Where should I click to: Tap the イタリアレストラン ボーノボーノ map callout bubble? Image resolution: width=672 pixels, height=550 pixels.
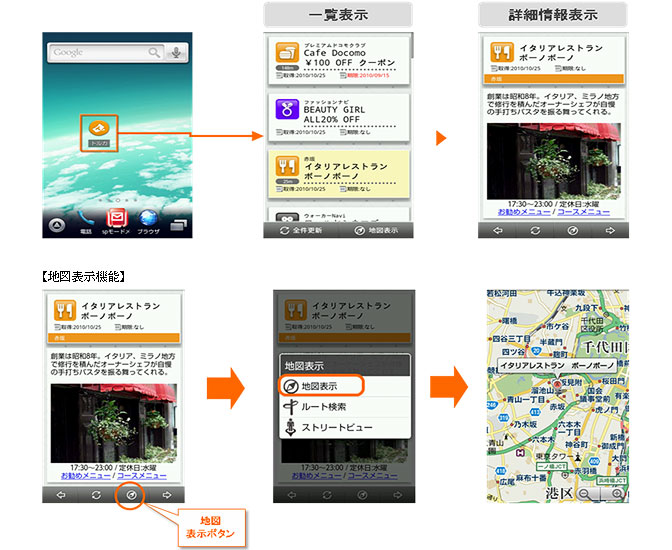point(557,366)
